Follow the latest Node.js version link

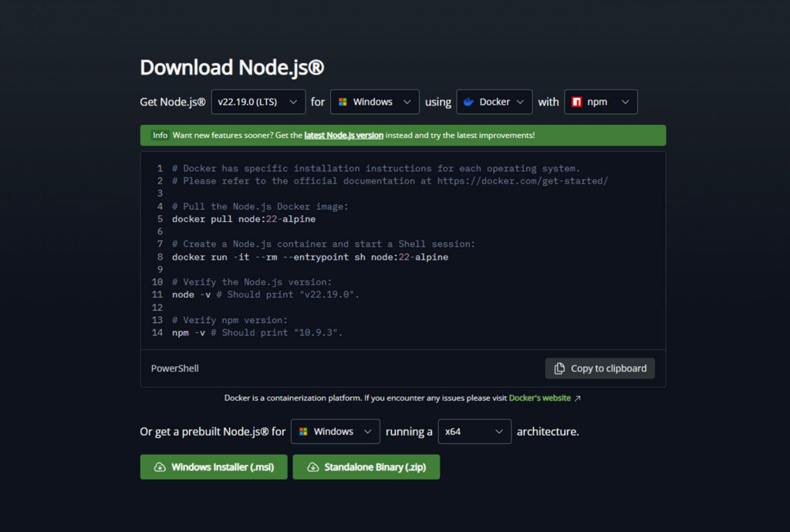(x=343, y=135)
